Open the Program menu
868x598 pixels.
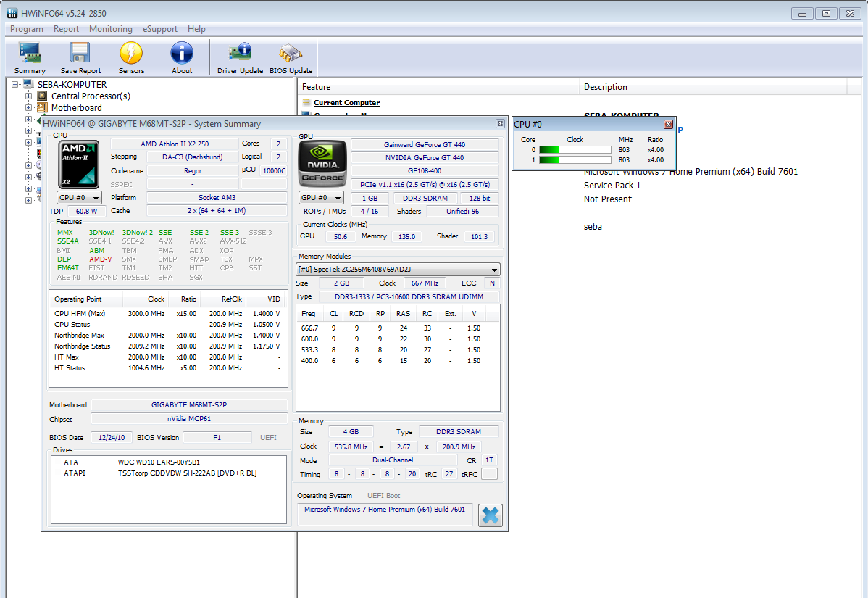pyautogui.click(x=27, y=29)
